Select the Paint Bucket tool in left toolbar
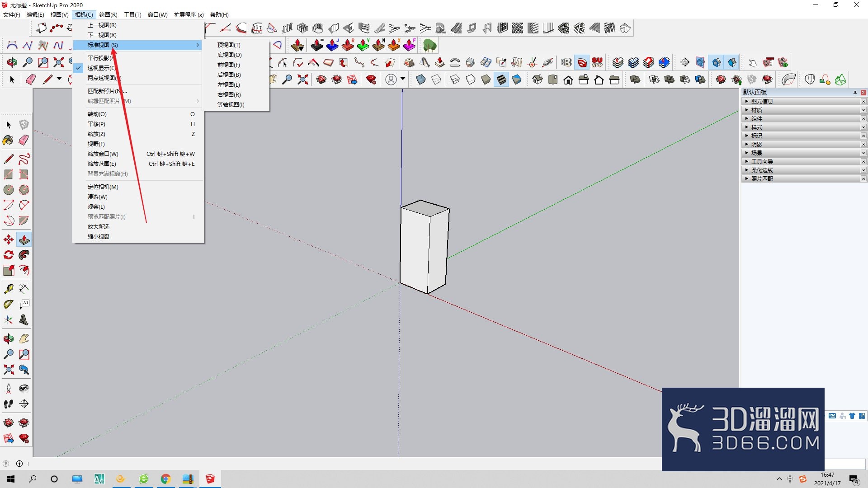Screen dimensions: 868x488 coord(8,140)
